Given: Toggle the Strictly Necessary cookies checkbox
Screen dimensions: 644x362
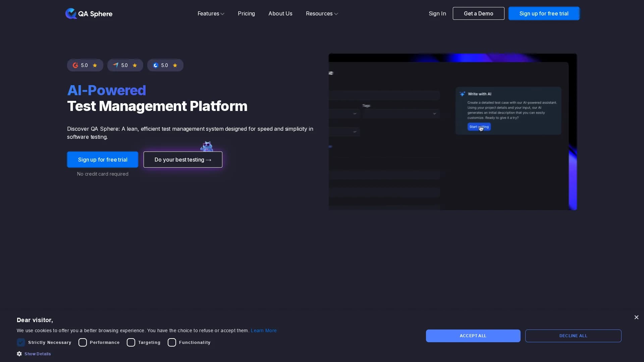Looking at the screenshot, I should pyautogui.click(x=21, y=342).
